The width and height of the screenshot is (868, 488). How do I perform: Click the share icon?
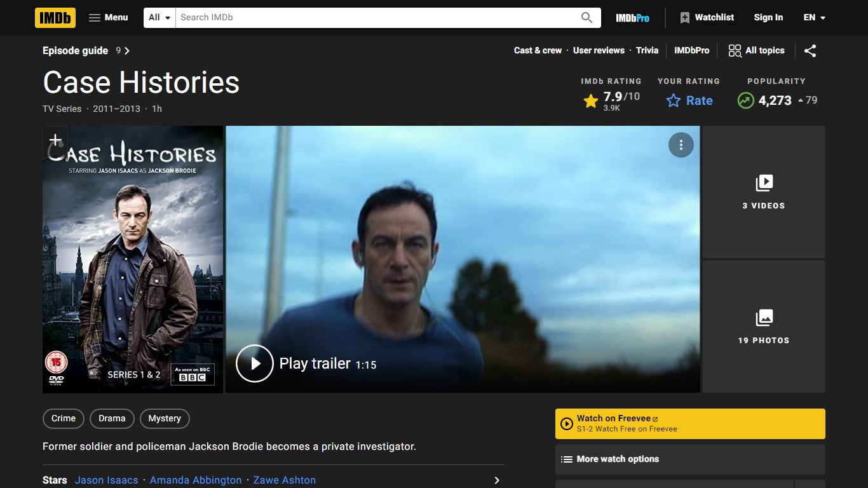point(810,51)
